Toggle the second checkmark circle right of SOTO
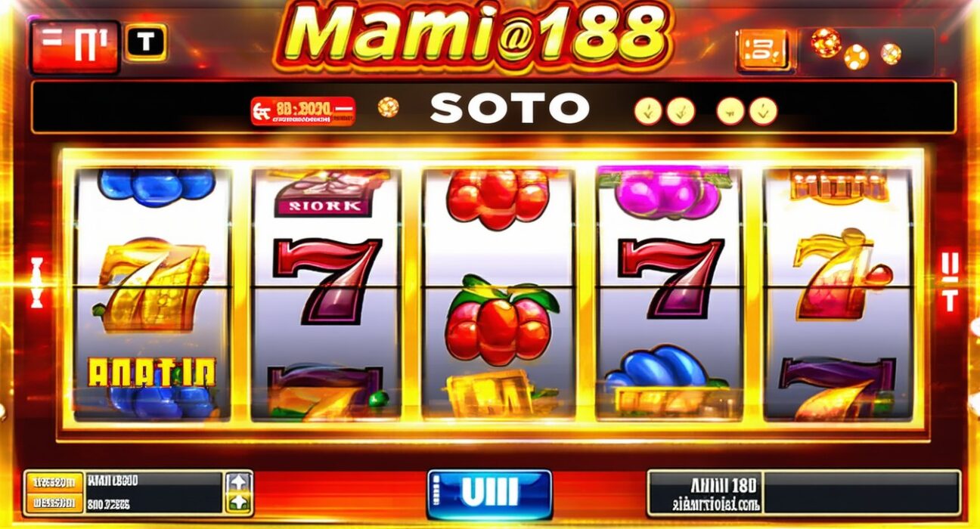The width and height of the screenshot is (980, 529). point(681,111)
